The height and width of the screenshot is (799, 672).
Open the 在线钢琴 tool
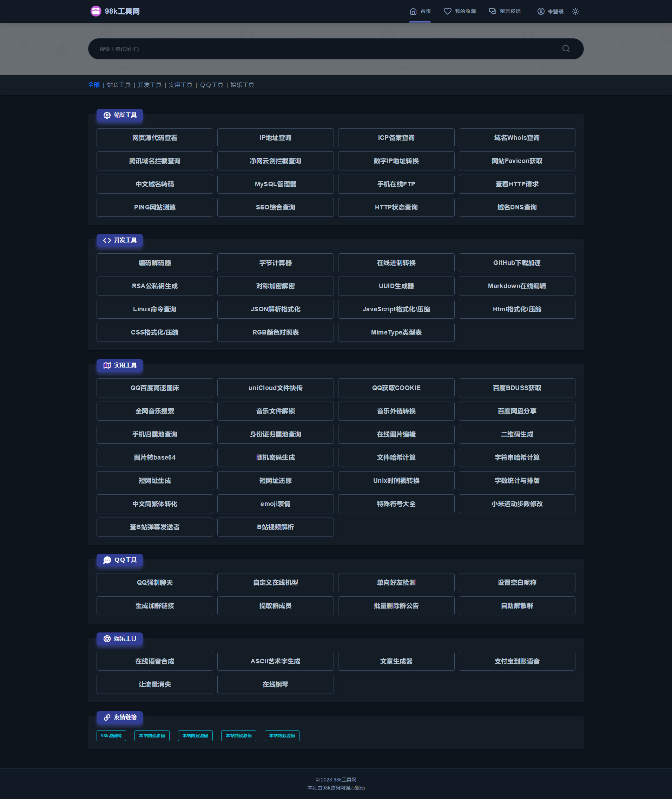tap(275, 684)
